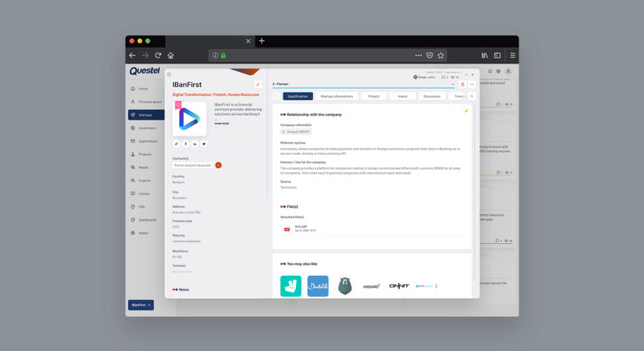This screenshot has height=351, width=644.
Task: Click the company referent name tag
Action: click(x=296, y=132)
